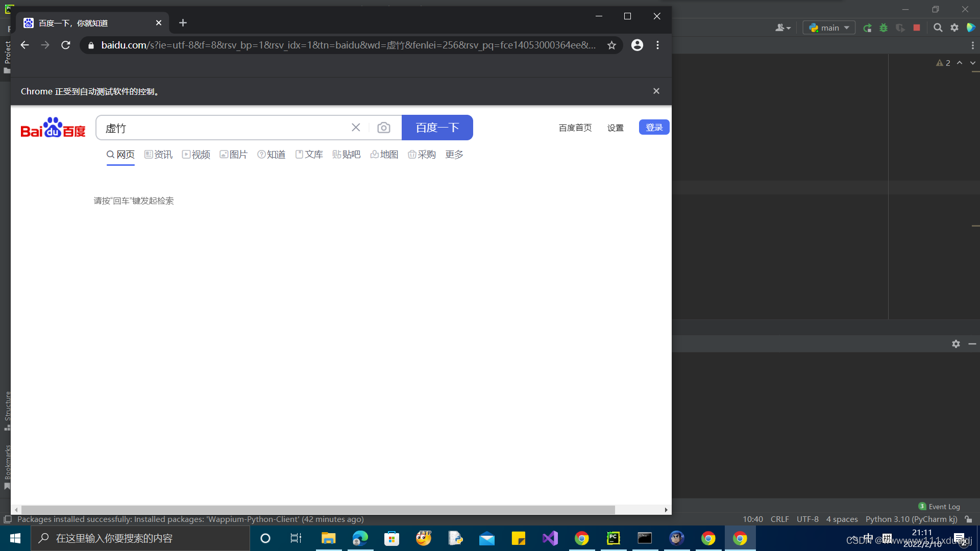This screenshot has height=551, width=980.
Task: Stop the running process with the red square
Action: click(916, 28)
